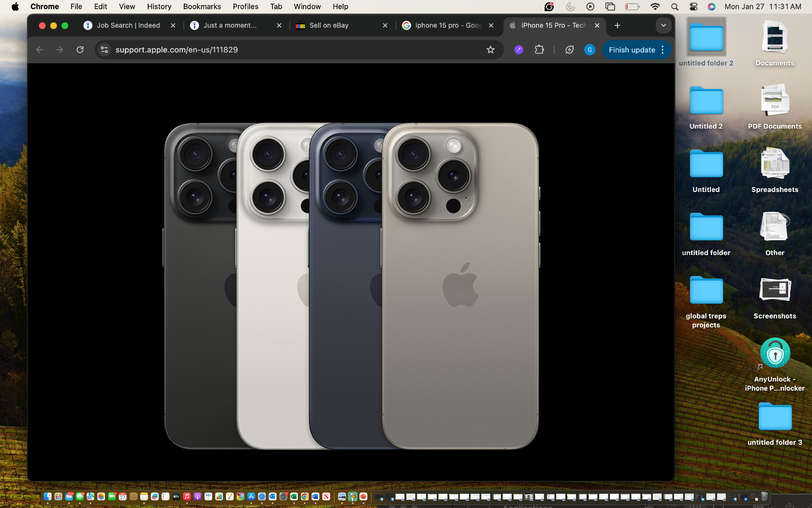Open Control Center in menu bar
Viewport: 812px width, 508px height.
point(693,7)
